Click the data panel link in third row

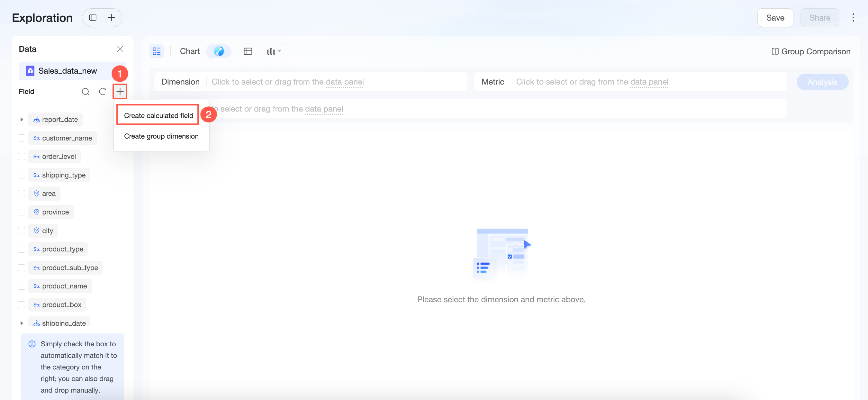click(324, 109)
